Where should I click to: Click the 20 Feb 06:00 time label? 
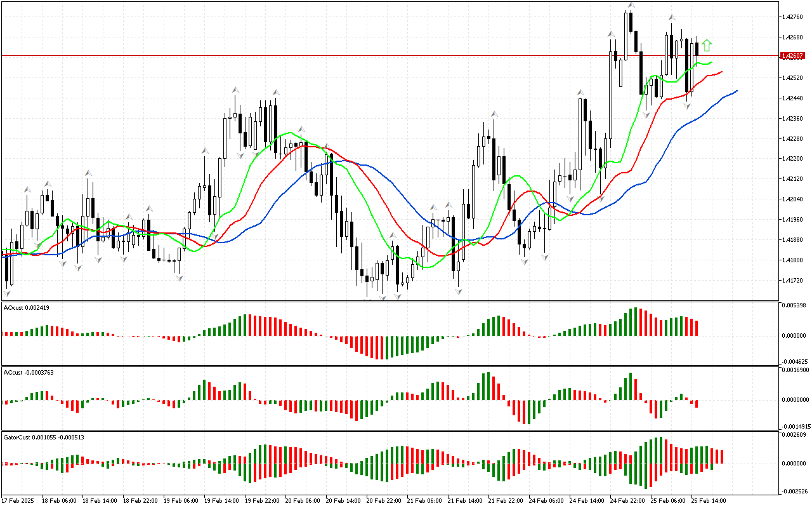pyautogui.click(x=303, y=501)
